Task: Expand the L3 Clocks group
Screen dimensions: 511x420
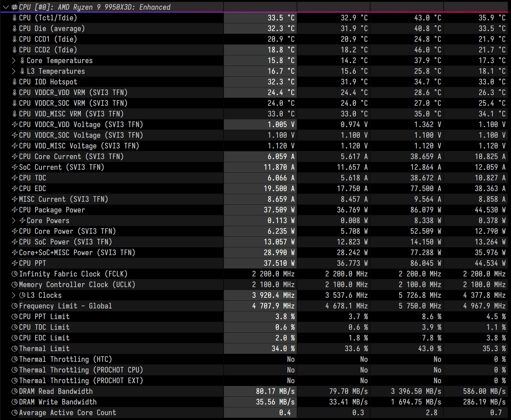Action: (x=13, y=295)
